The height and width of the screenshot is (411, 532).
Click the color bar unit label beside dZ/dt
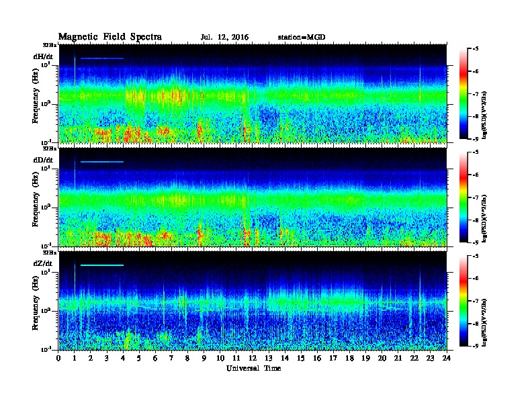click(484, 322)
